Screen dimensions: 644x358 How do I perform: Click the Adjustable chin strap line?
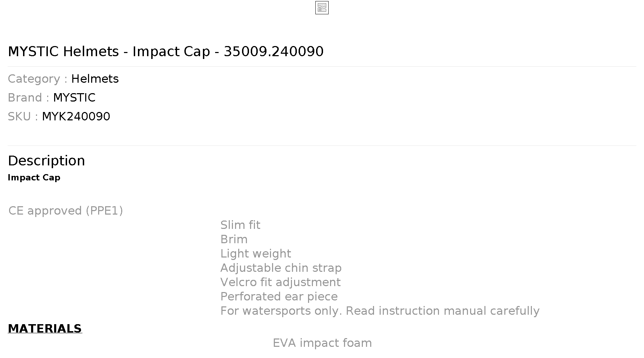point(281,268)
